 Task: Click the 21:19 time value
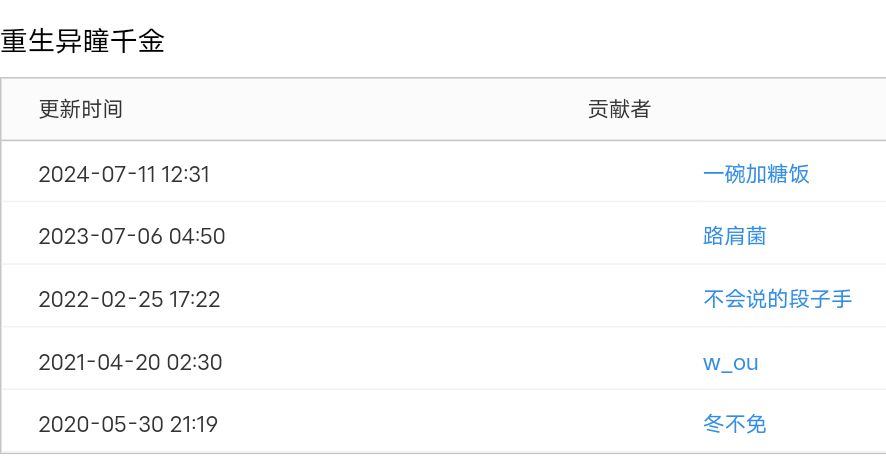(x=193, y=424)
